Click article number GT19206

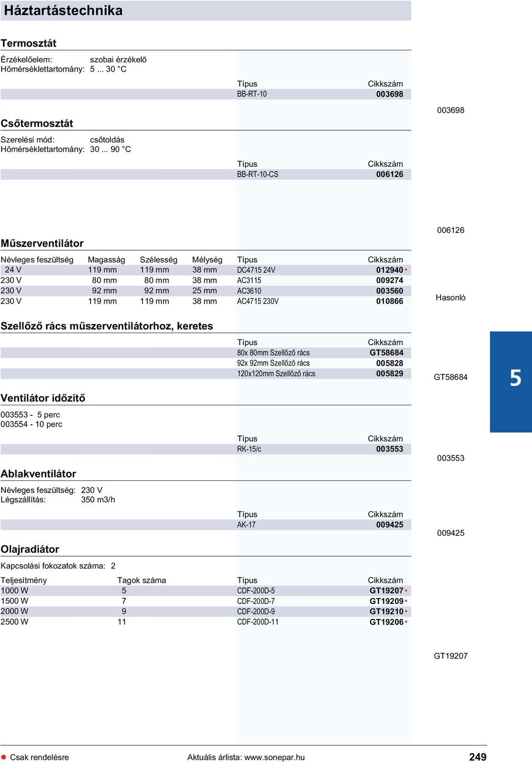click(x=386, y=622)
